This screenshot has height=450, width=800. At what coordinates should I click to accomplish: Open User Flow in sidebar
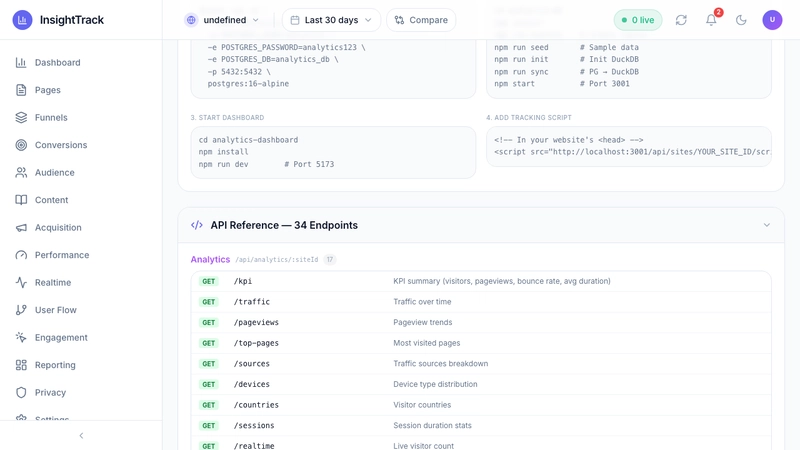tap(81, 310)
